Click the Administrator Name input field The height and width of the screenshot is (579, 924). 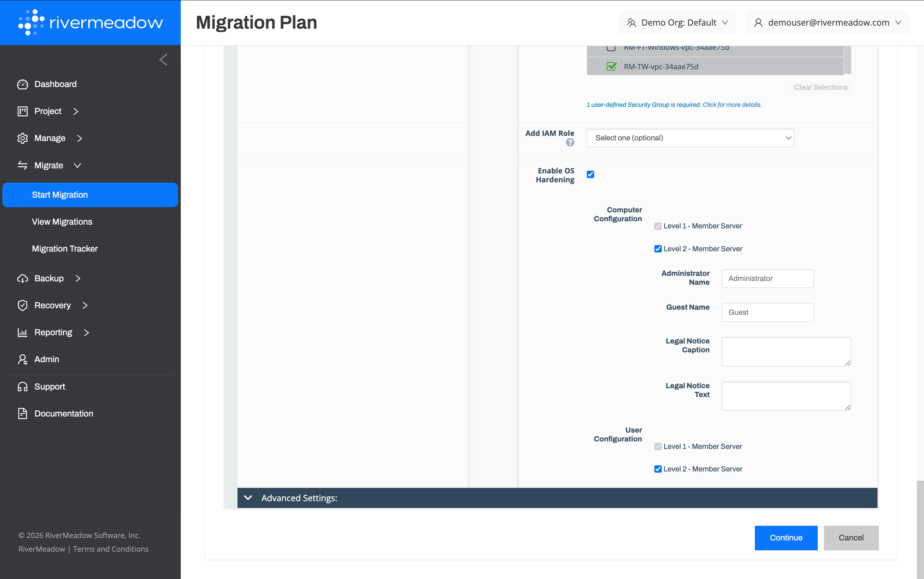(767, 278)
